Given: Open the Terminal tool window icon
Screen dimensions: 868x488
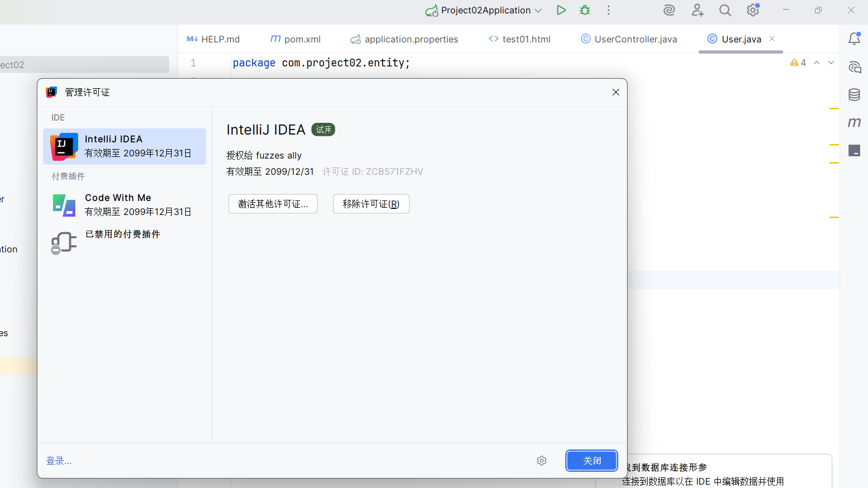Looking at the screenshot, I should 854,150.
